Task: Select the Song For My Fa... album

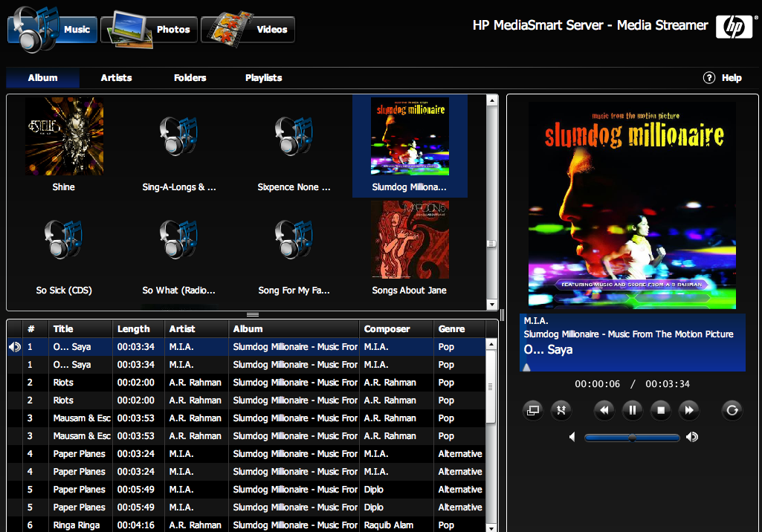Action: click(294, 250)
